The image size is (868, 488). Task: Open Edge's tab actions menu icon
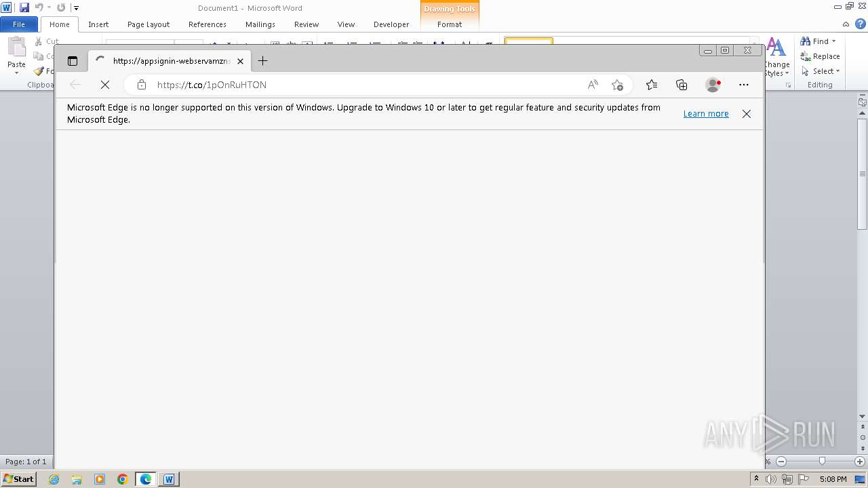point(73,61)
